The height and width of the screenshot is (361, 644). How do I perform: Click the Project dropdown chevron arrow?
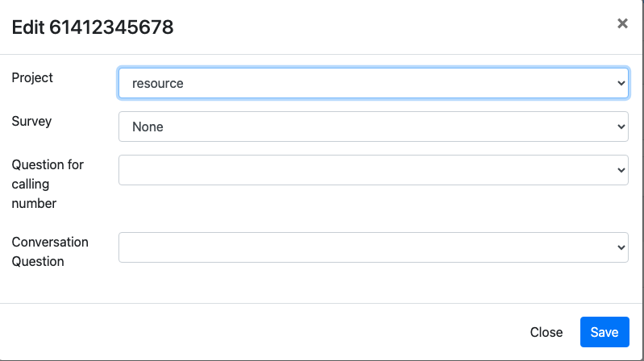(x=621, y=83)
